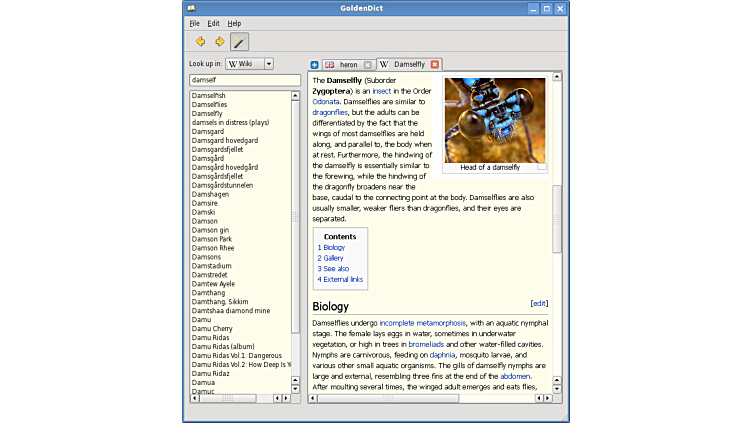Open the Help menu
This screenshot has width=752, height=423.
[x=234, y=23]
